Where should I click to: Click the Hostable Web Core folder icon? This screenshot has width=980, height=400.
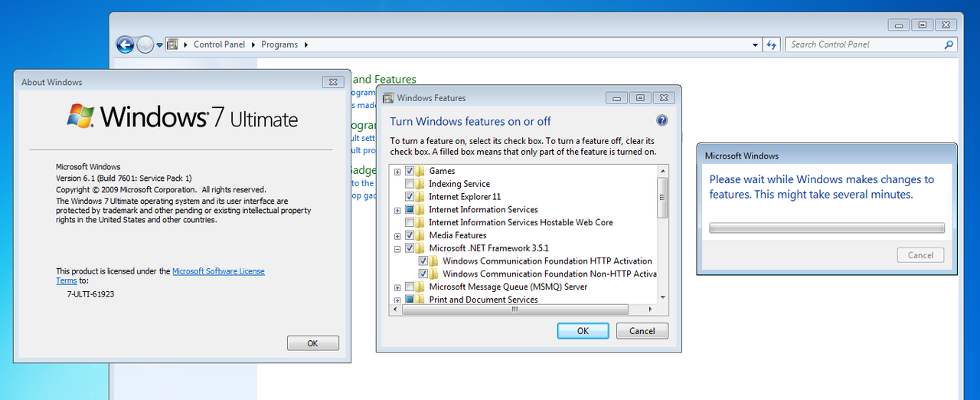coord(420,222)
